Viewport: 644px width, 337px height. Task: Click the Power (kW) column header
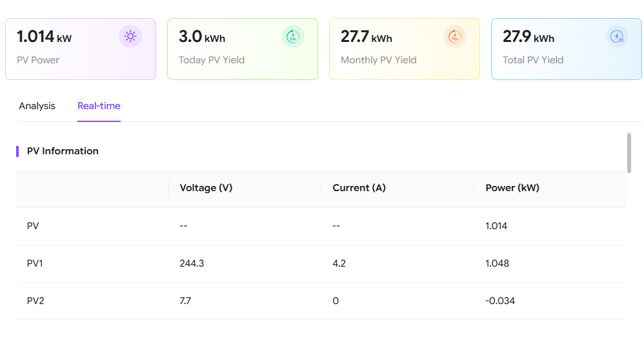tap(512, 188)
